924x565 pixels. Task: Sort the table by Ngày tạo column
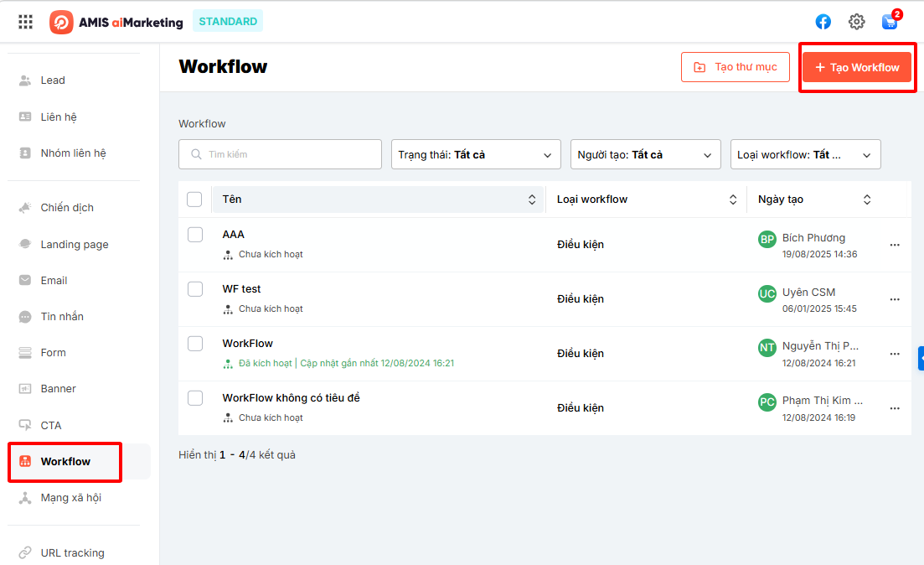coord(866,200)
